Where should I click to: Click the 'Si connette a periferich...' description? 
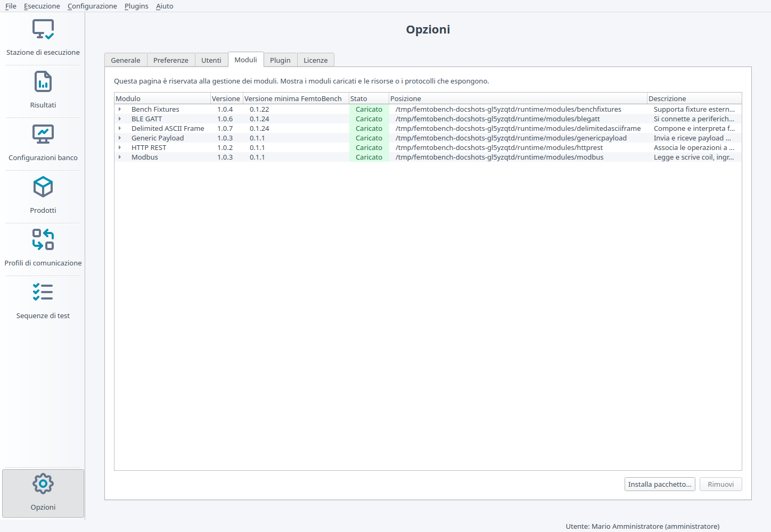[694, 119]
